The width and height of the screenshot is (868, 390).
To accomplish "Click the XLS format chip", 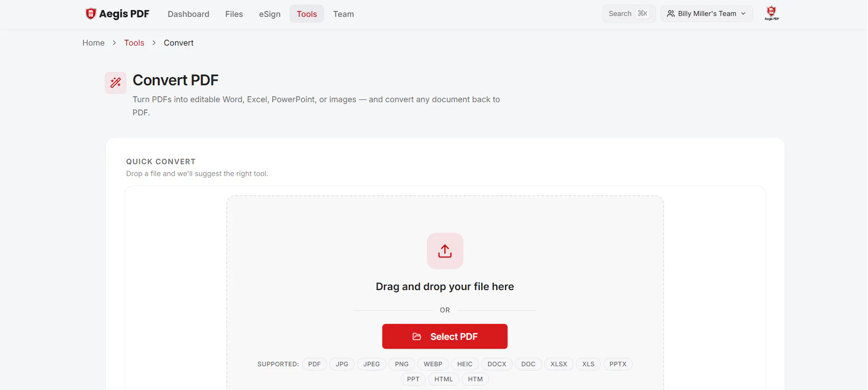I will [588, 364].
